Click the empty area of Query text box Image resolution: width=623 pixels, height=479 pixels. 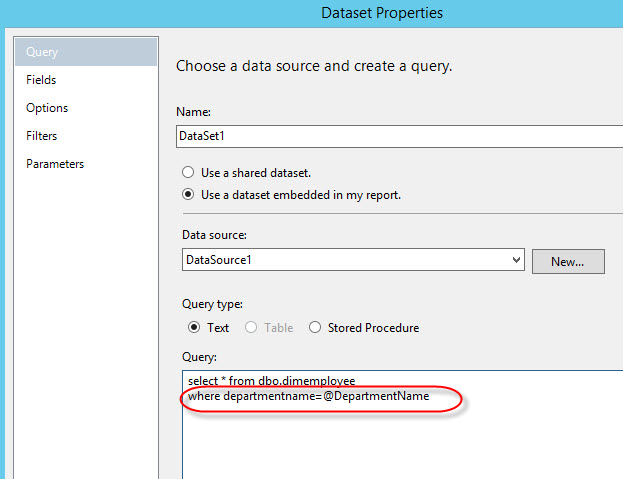400,445
